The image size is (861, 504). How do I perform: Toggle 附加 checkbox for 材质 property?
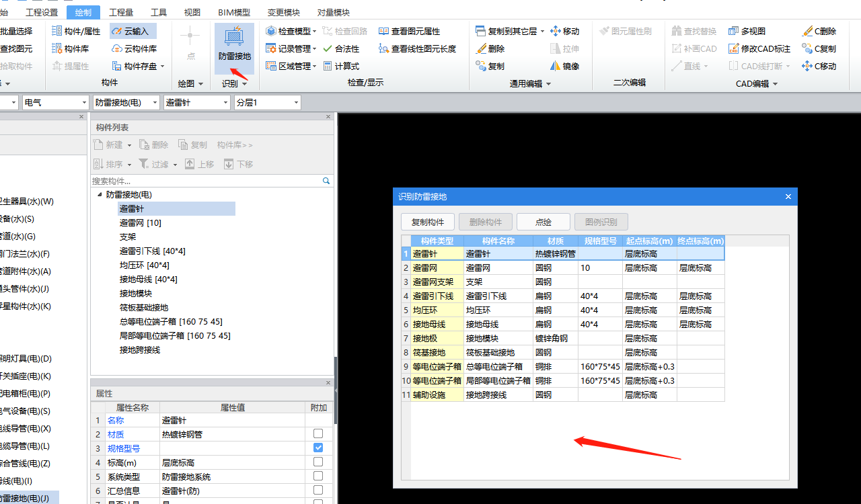[x=318, y=434]
